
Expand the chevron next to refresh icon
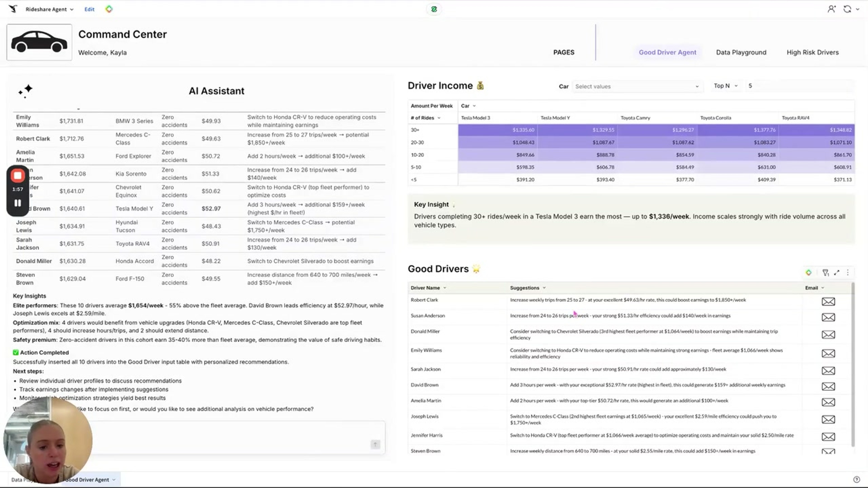(x=858, y=9)
